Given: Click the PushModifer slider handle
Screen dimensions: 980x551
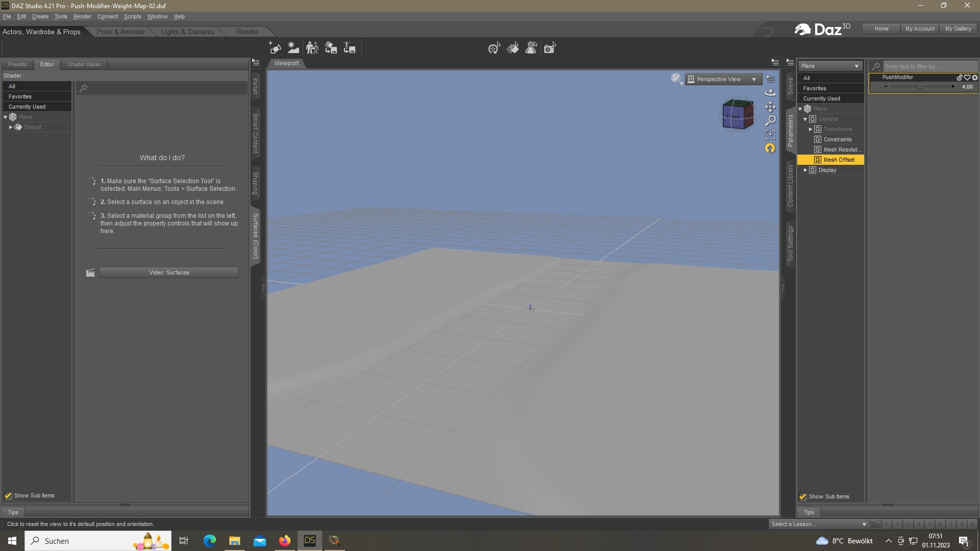Looking at the screenshot, I should click(920, 87).
